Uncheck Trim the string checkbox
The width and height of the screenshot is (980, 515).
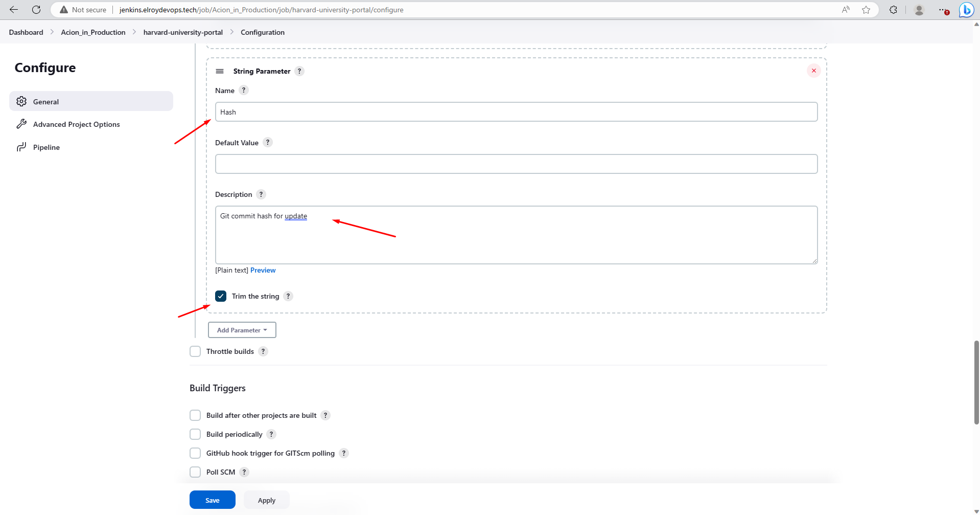coord(221,296)
